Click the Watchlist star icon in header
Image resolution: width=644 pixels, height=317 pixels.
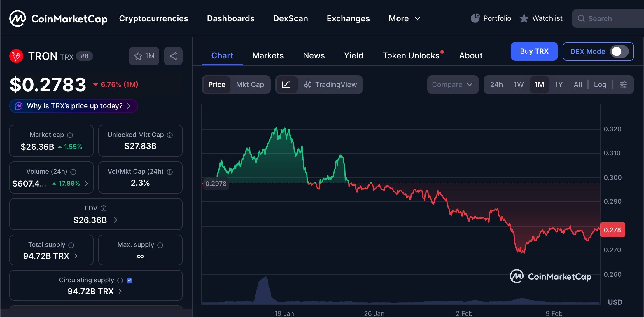524,18
